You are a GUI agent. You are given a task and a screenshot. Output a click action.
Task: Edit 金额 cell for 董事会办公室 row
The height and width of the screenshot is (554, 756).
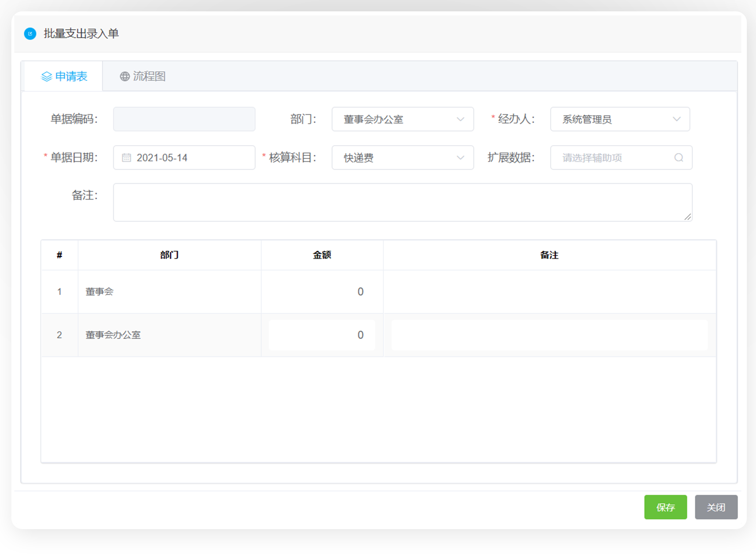click(322, 335)
